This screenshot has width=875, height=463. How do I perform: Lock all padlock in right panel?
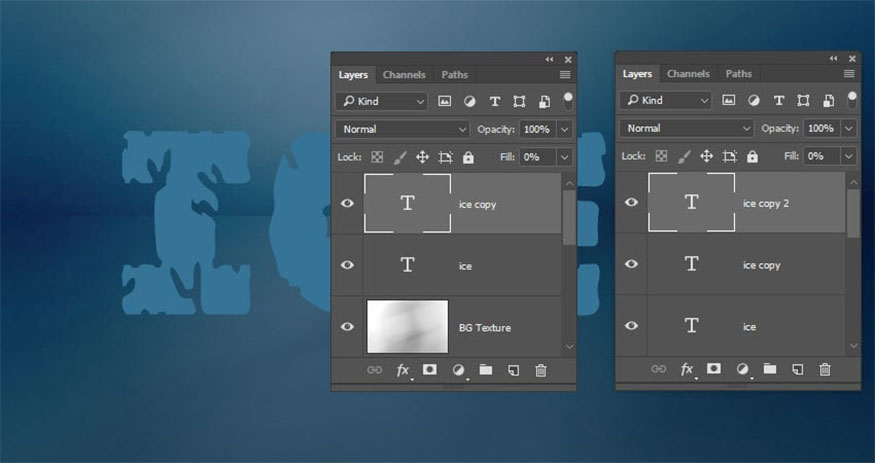(752, 156)
